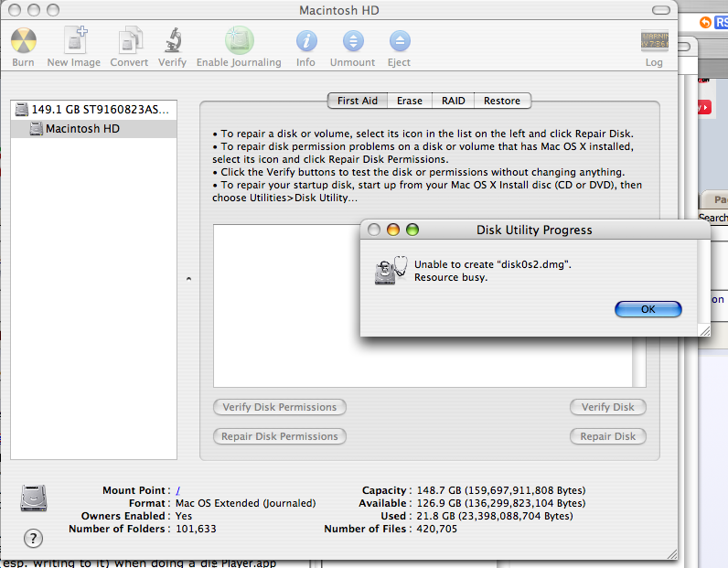Click Verify Disk Permissions button
This screenshot has height=568, width=728.
click(280, 407)
